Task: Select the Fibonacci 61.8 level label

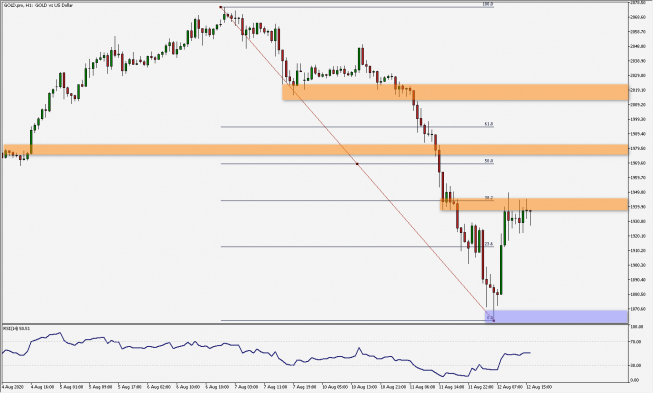Action: (489, 124)
